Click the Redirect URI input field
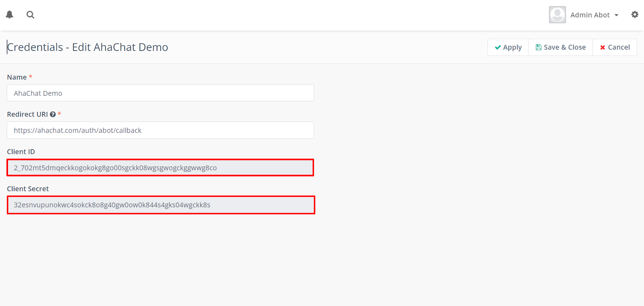 tap(161, 130)
